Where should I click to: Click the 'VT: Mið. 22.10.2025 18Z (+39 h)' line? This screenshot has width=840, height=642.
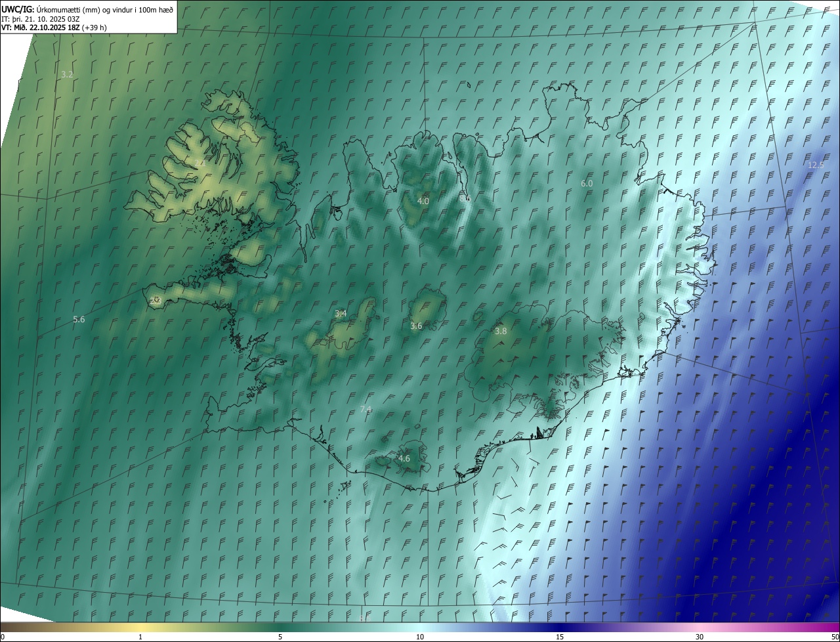click(x=54, y=28)
